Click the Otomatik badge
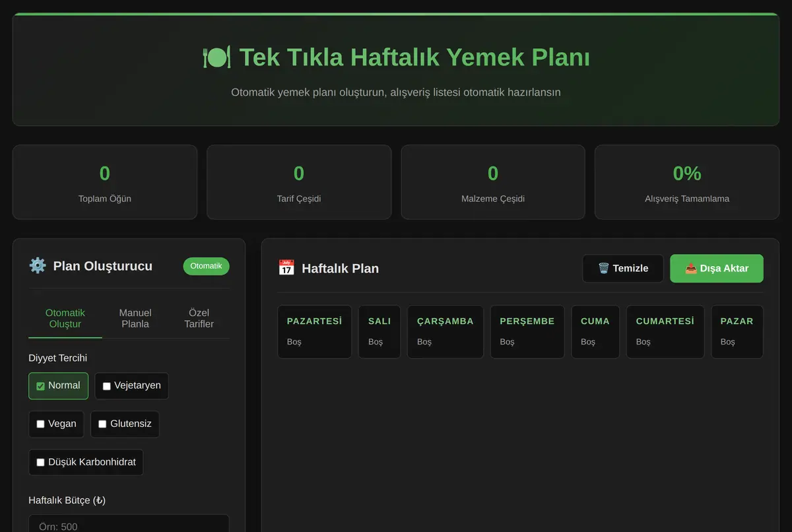Screen dimensions: 792x532 click(206, 266)
